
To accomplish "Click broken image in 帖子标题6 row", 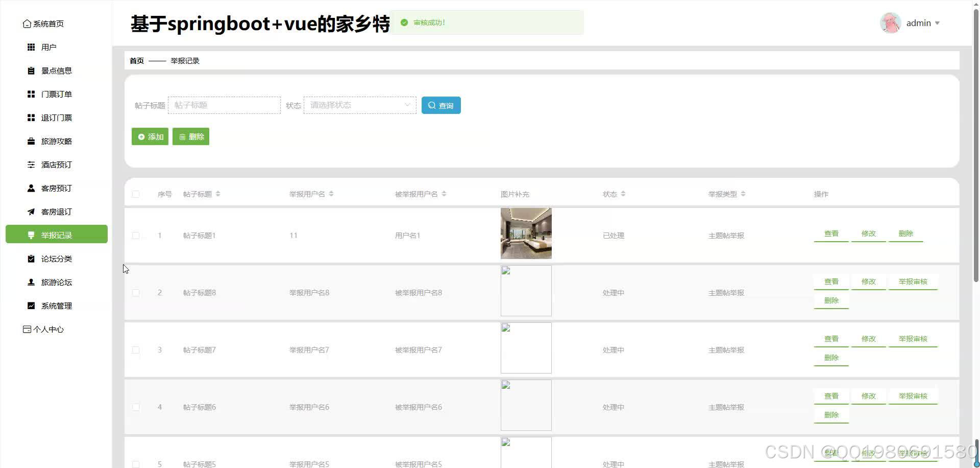I will [x=526, y=405].
